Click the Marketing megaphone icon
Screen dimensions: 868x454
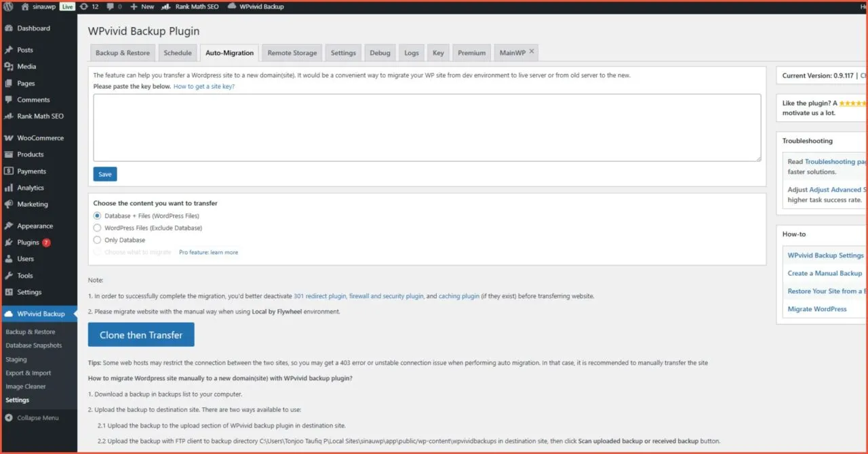point(9,204)
